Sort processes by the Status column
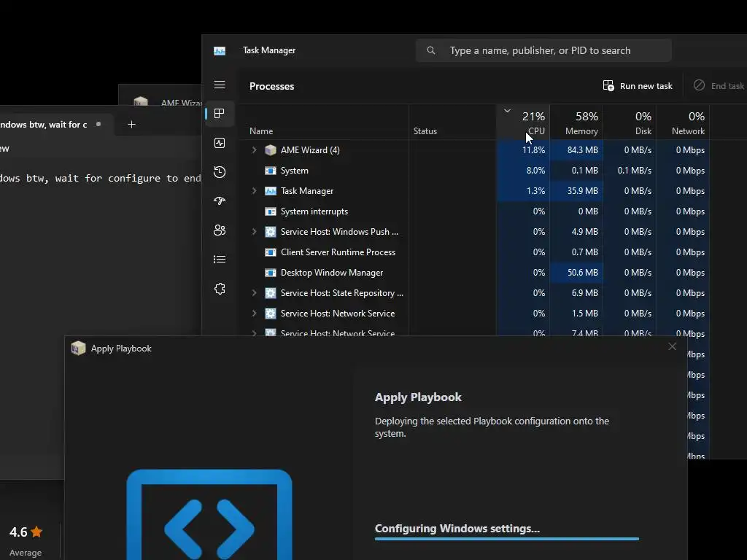 pos(425,131)
